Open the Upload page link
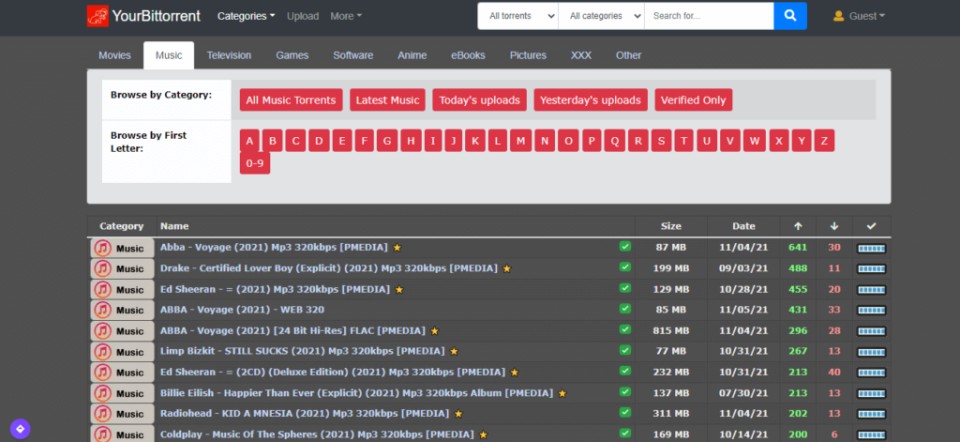Viewport: 960px width, 442px height. tap(302, 16)
